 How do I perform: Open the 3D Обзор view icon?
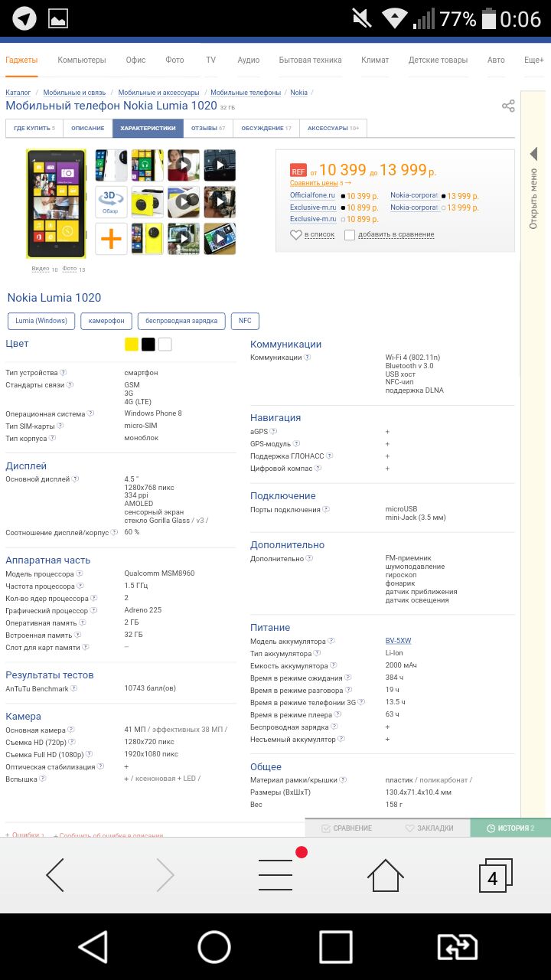[111, 202]
